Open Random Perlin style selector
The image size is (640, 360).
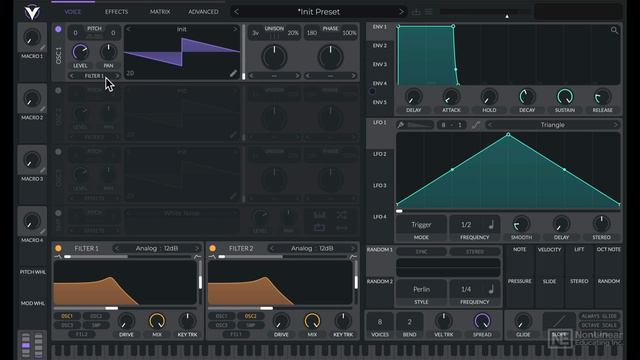point(421,289)
